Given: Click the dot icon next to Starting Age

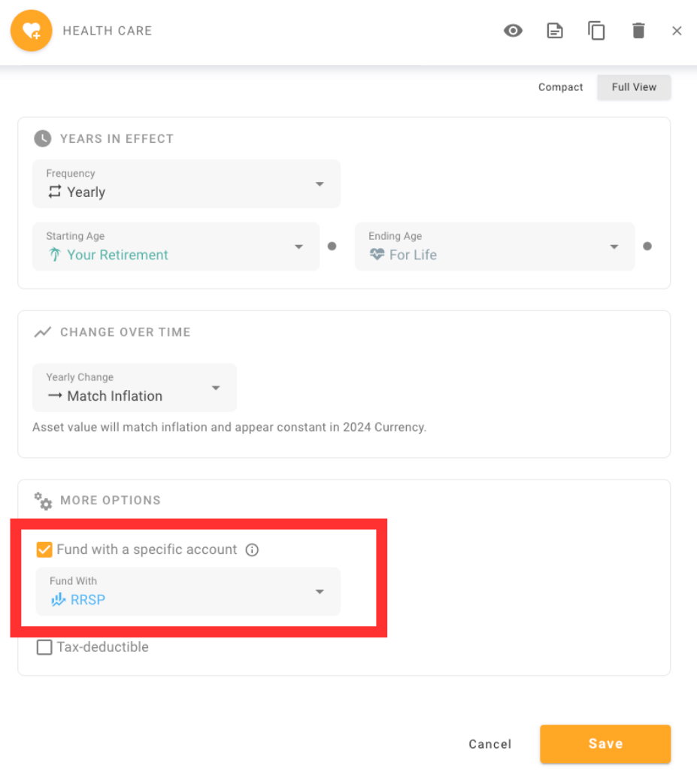Looking at the screenshot, I should (332, 246).
